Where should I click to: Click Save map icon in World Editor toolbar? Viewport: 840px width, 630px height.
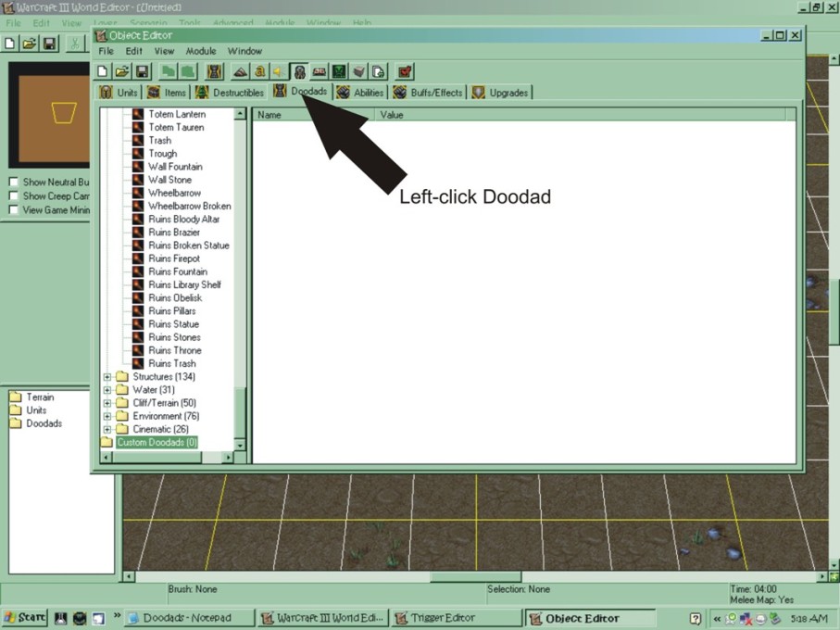pos(49,44)
